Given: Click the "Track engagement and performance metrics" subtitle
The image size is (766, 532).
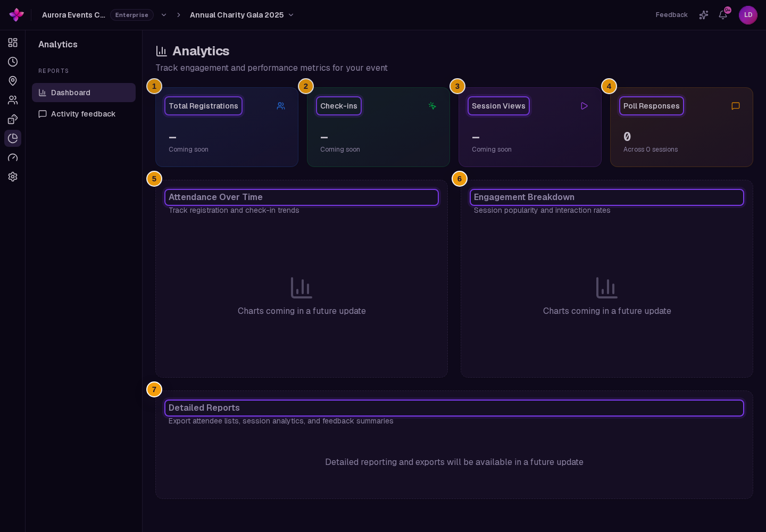Looking at the screenshot, I should (x=271, y=68).
